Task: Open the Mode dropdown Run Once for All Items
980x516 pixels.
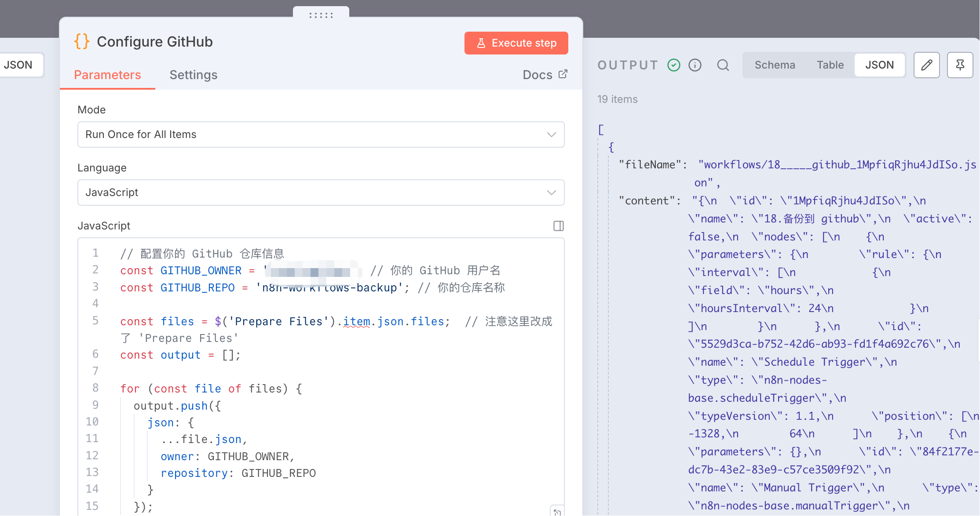Action: [x=321, y=134]
